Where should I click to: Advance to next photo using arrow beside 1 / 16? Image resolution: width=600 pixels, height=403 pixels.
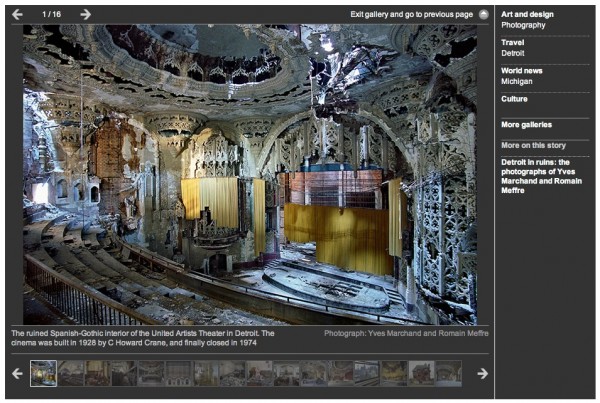[x=86, y=15]
